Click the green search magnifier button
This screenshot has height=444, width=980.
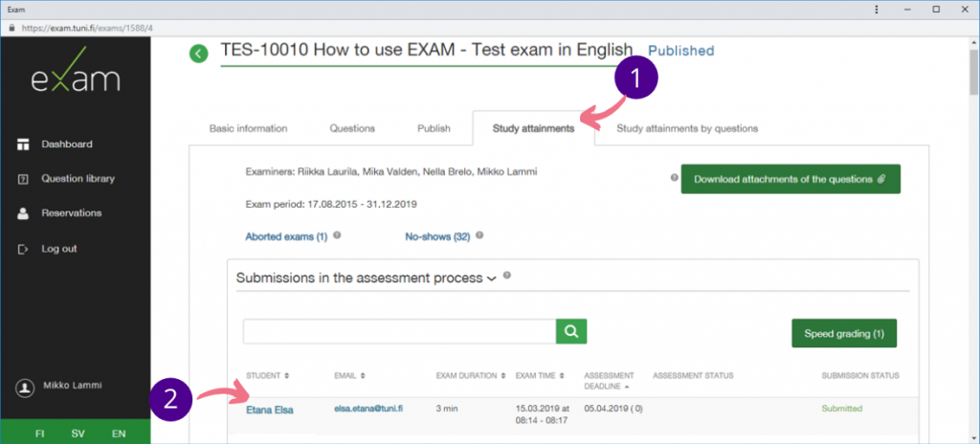570,331
